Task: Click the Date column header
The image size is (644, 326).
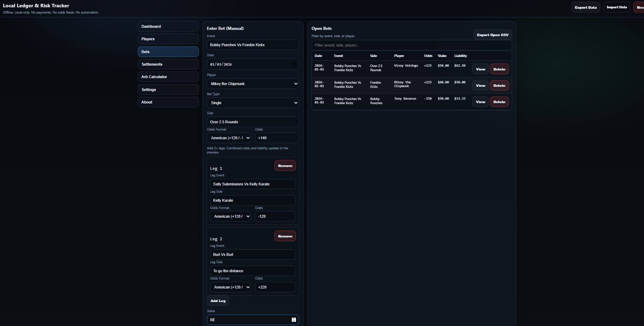Action: (318, 56)
